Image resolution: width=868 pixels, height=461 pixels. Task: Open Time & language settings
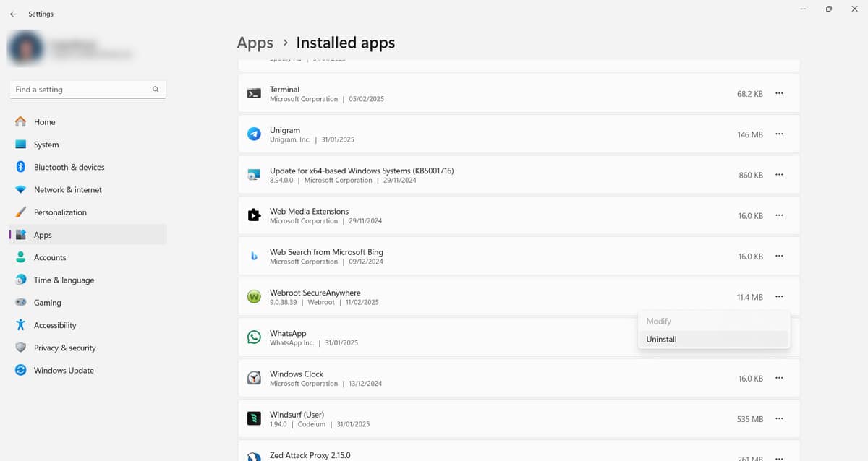point(88,280)
